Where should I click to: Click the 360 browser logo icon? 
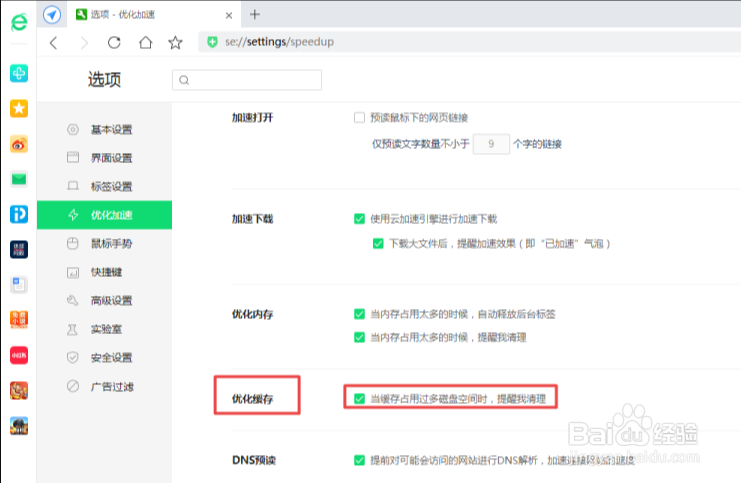tap(19, 22)
